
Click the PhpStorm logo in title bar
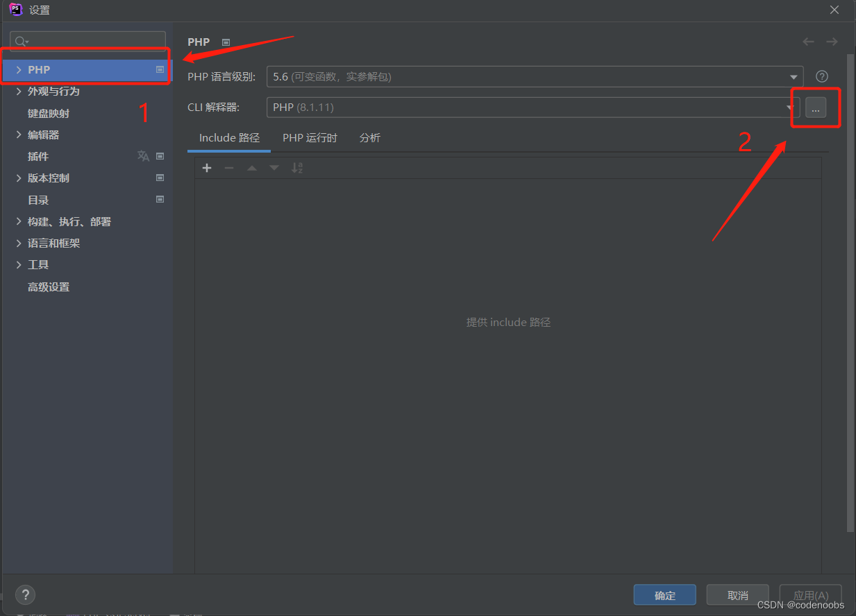click(16, 10)
